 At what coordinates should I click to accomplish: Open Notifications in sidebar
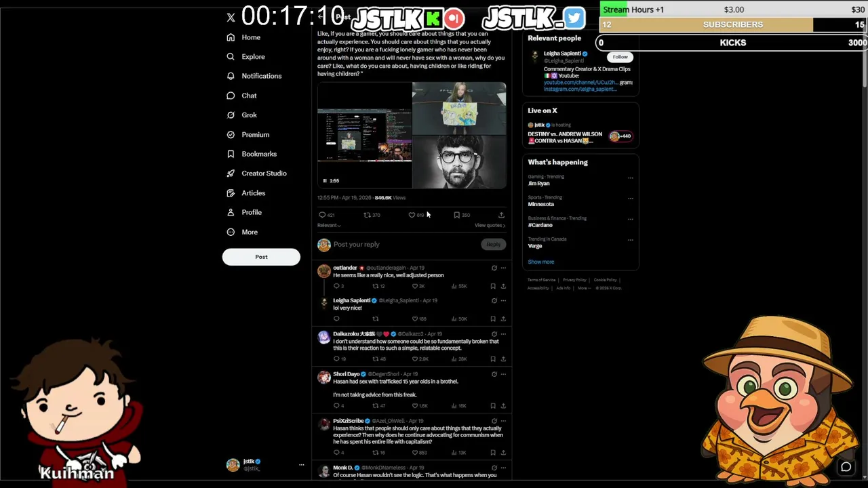254,76
